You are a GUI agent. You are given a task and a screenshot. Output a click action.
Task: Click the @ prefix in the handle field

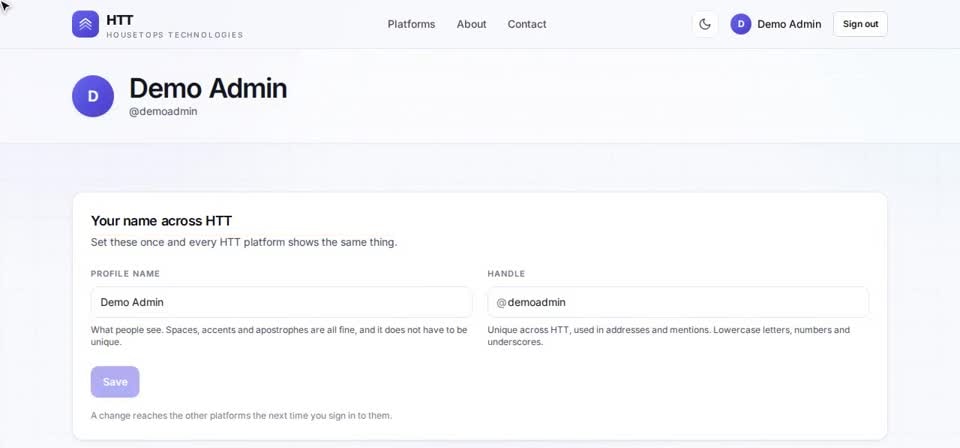point(501,302)
